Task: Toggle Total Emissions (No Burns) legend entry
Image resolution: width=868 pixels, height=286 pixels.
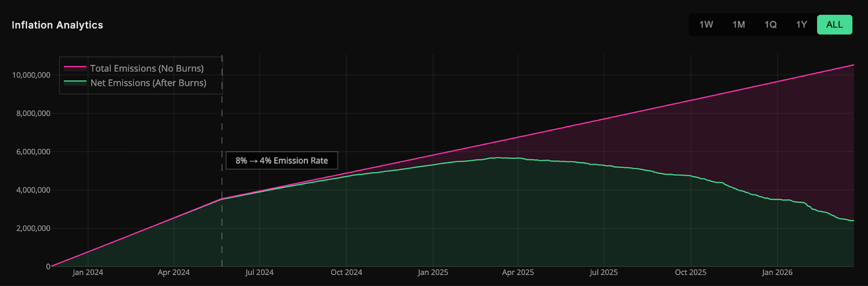Action: click(146, 68)
